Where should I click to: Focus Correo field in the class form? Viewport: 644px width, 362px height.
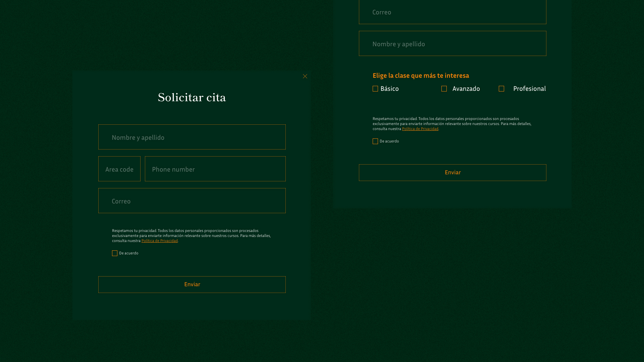[452, 12]
